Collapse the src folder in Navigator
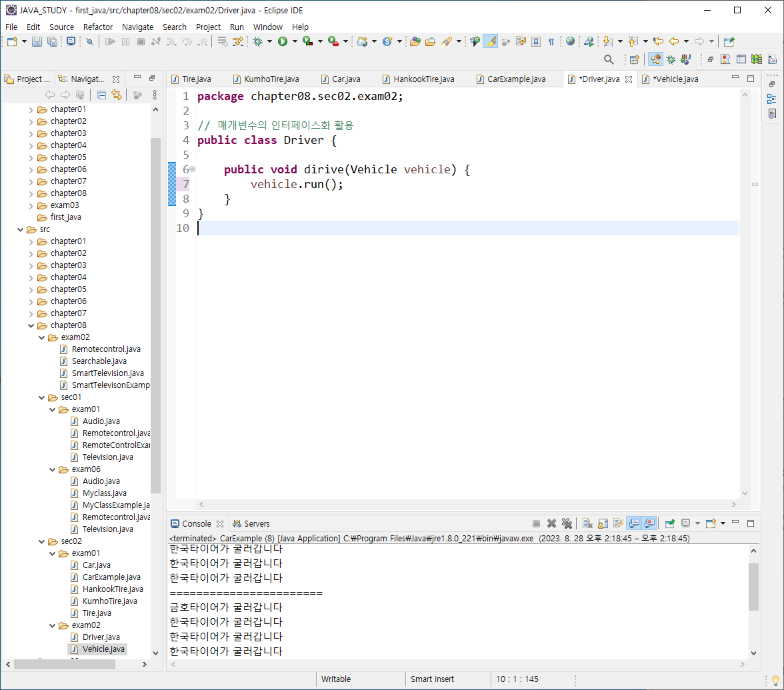The width and height of the screenshot is (784, 690). pyautogui.click(x=21, y=229)
